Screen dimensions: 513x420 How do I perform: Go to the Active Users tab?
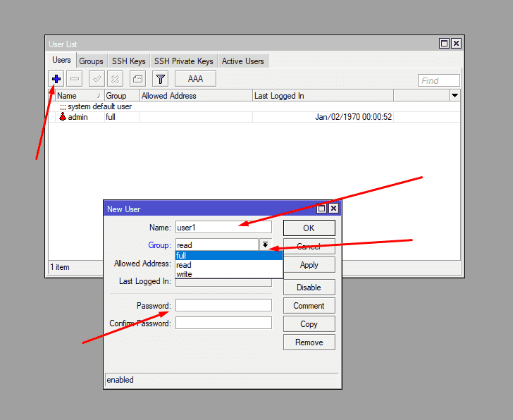(242, 61)
